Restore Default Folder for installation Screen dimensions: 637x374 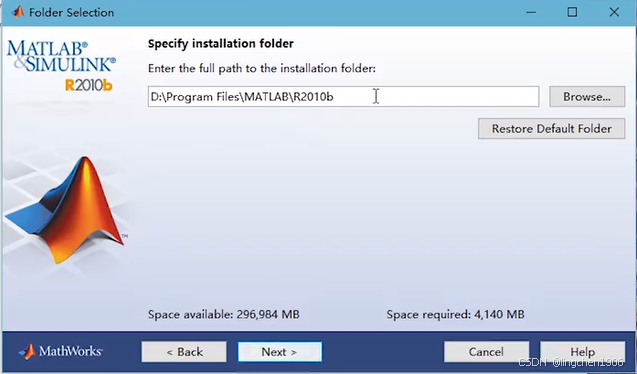(x=551, y=129)
